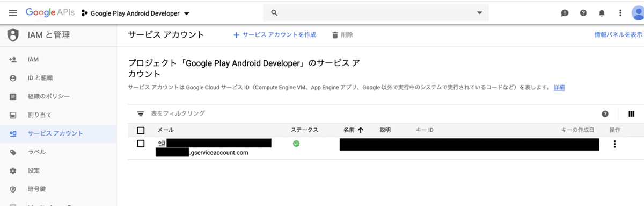Open the 詳細 link
Image resolution: width=644 pixels, height=206 pixels.
click(x=559, y=87)
